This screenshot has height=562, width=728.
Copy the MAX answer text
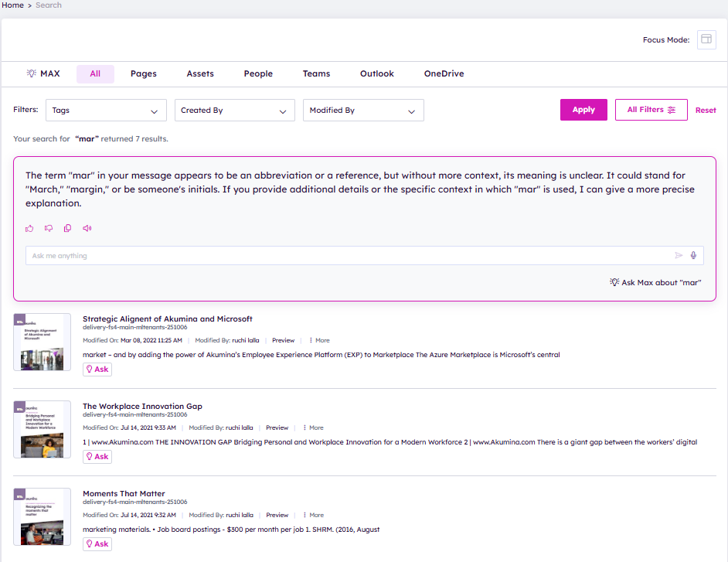pyautogui.click(x=68, y=228)
